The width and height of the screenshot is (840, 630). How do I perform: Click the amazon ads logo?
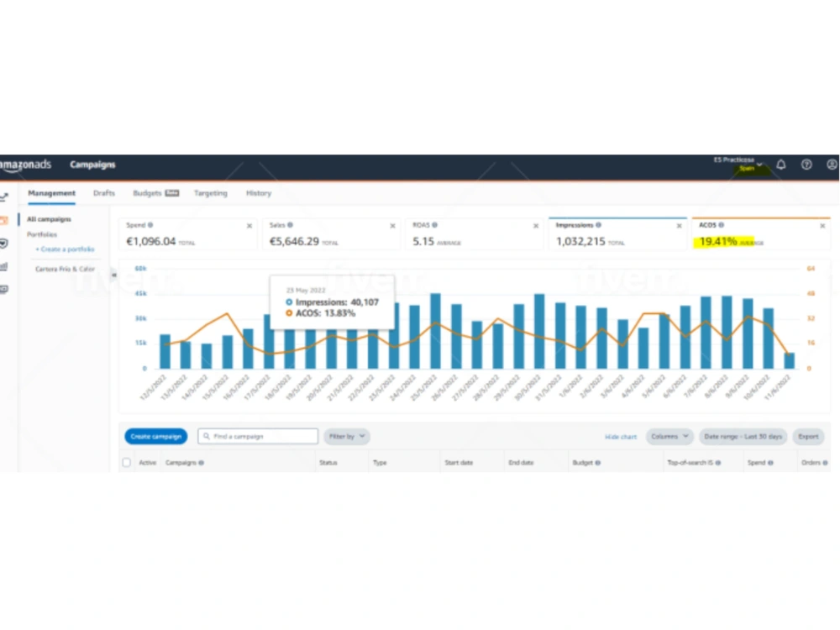coord(25,165)
